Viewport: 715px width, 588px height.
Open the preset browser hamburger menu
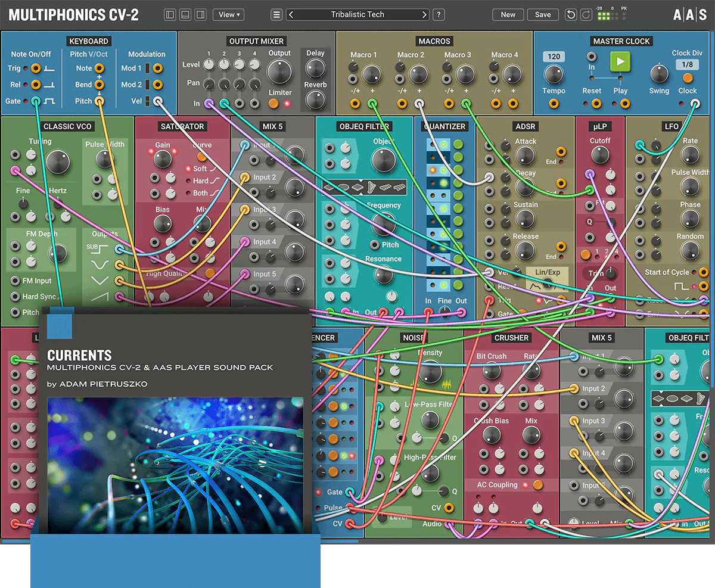click(x=276, y=14)
